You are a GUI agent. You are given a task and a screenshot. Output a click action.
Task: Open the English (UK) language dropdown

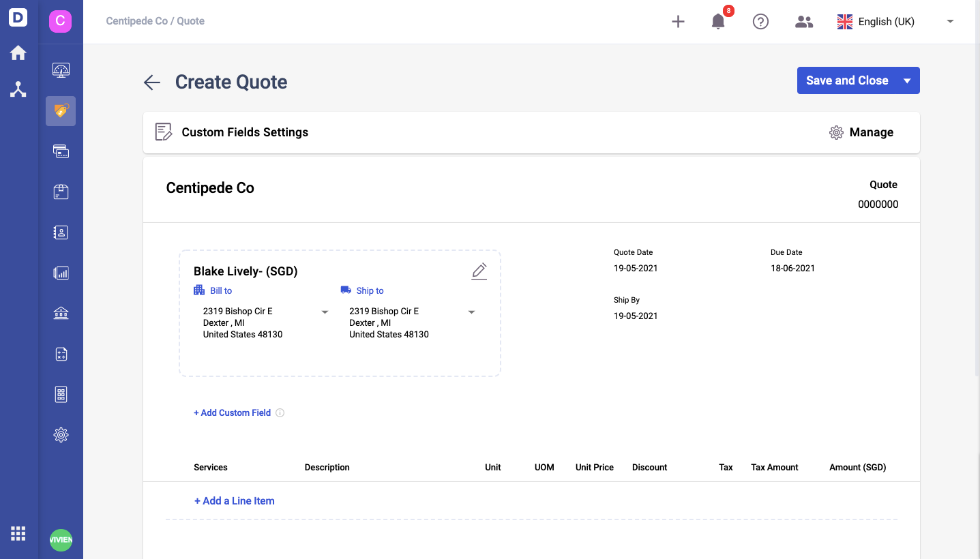coord(895,22)
